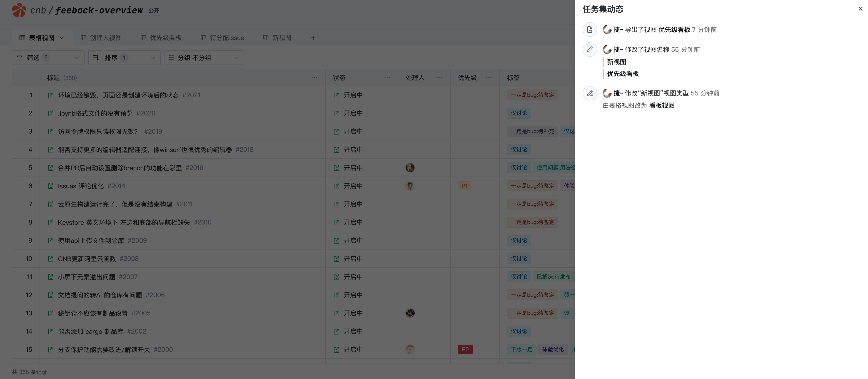Image resolution: width=868 pixels, height=379 pixels.
Task: Expand the 分组 不分组 grouping dropdown
Action: [204, 58]
